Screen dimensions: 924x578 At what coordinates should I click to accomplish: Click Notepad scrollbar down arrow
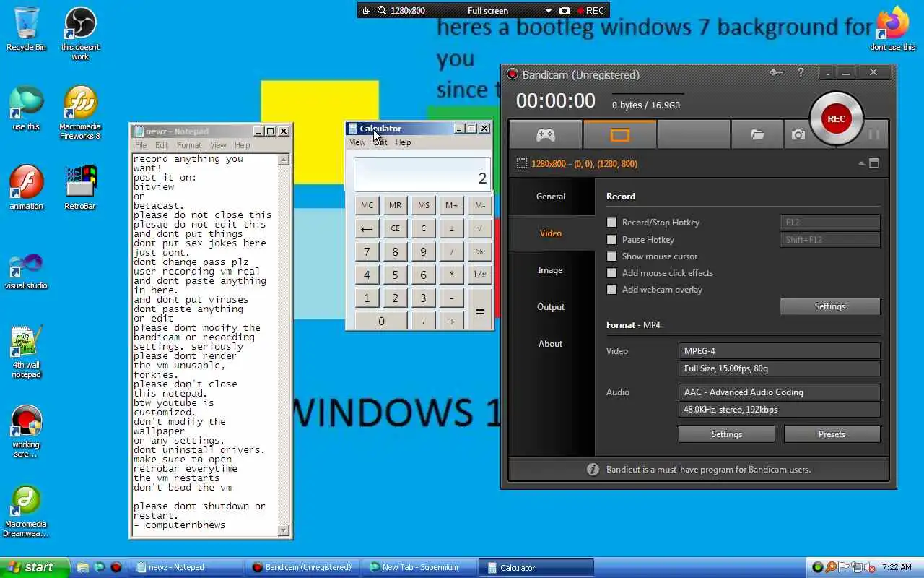coord(284,530)
